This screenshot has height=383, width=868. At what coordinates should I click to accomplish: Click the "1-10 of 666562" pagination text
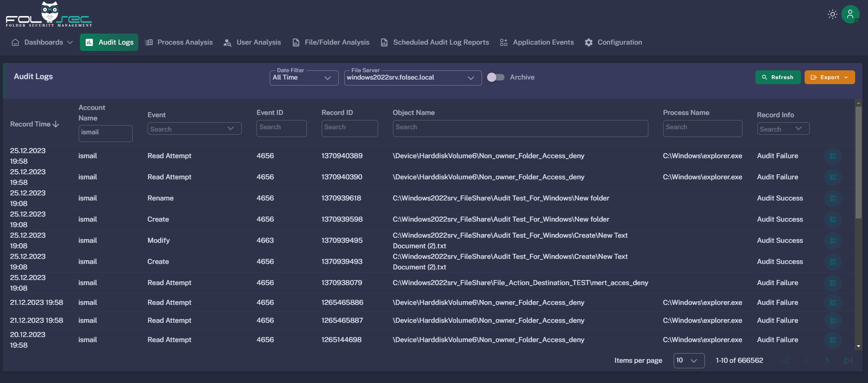(739, 360)
